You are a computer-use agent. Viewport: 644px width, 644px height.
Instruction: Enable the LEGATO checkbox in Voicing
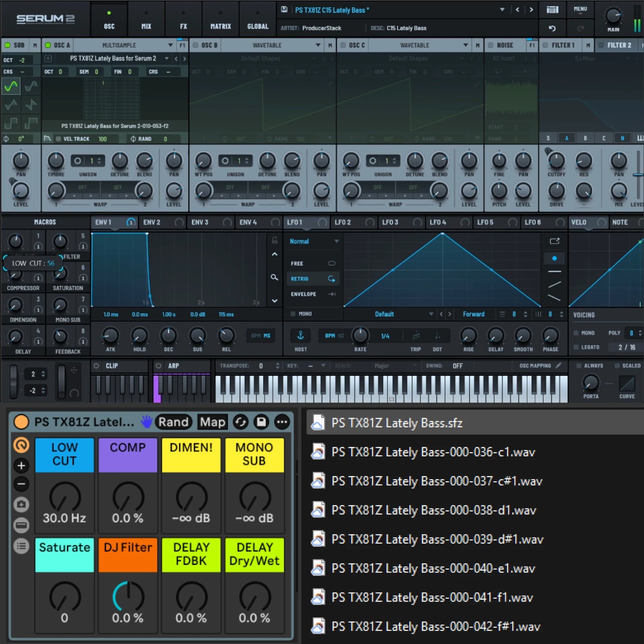tap(577, 347)
